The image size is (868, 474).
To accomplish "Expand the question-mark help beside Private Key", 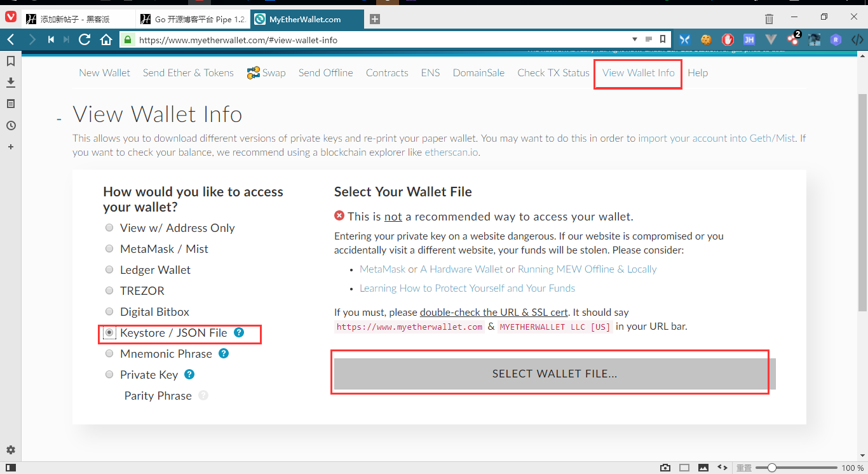I will coord(189,374).
